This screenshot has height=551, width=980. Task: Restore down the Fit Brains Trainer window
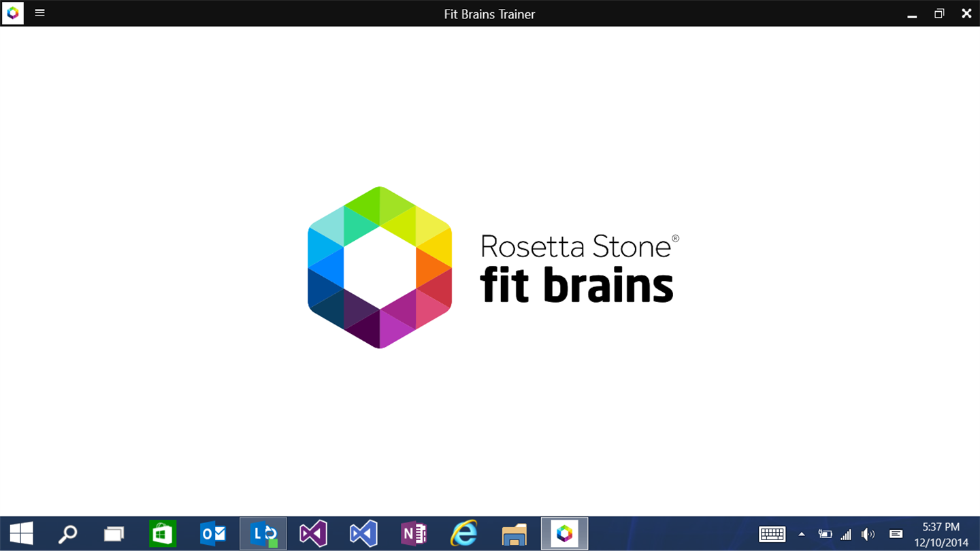tap(939, 14)
